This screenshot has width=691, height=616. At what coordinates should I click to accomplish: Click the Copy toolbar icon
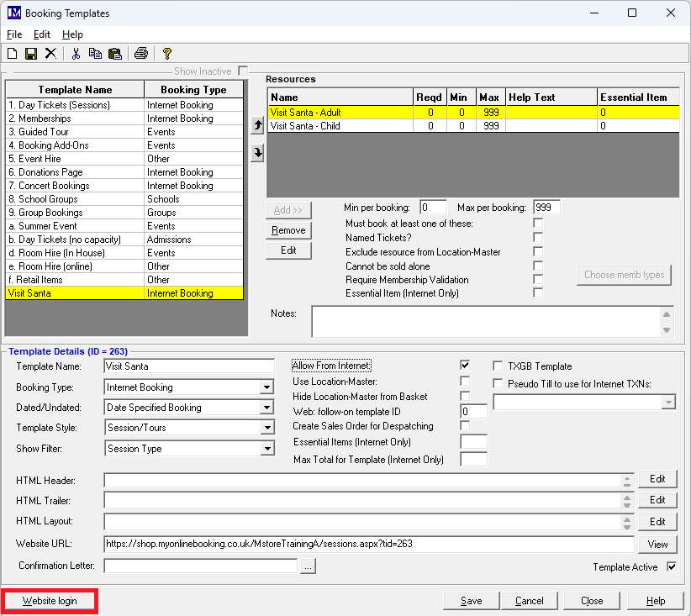point(95,54)
